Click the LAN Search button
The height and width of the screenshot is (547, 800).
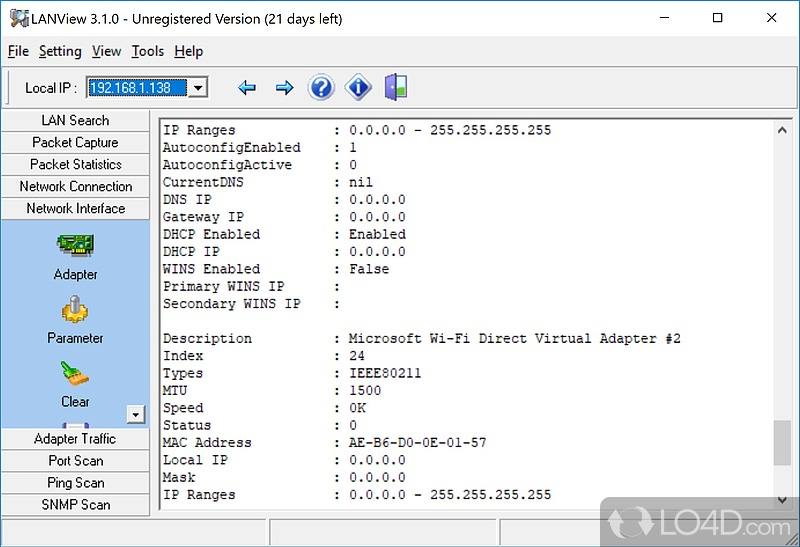75,120
